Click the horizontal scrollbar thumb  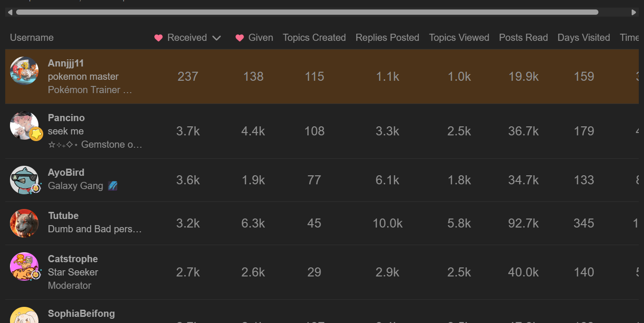click(307, 12)
